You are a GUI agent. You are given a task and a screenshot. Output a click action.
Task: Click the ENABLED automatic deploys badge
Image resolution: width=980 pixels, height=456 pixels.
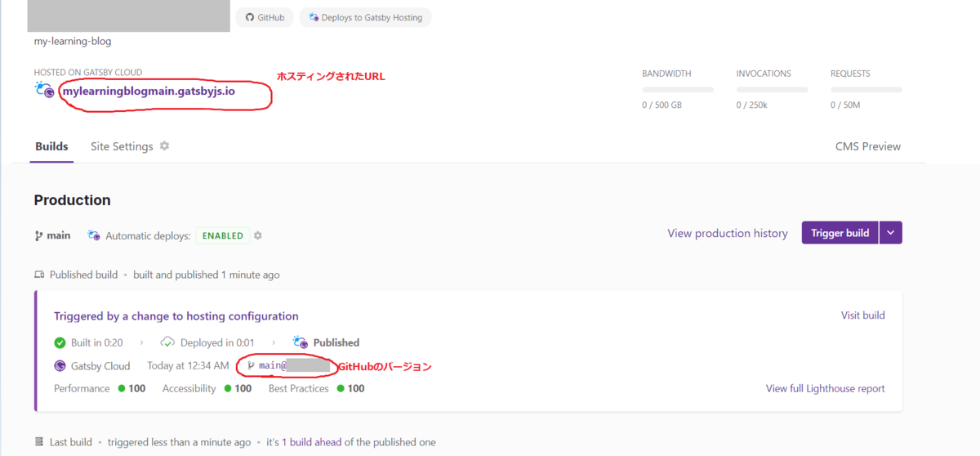pos(223,235)
